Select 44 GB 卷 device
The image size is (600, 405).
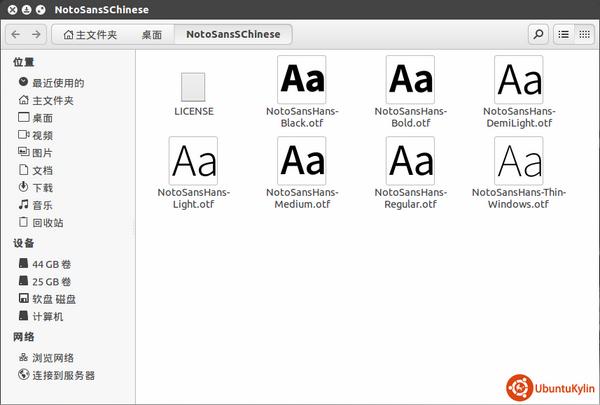52,264
